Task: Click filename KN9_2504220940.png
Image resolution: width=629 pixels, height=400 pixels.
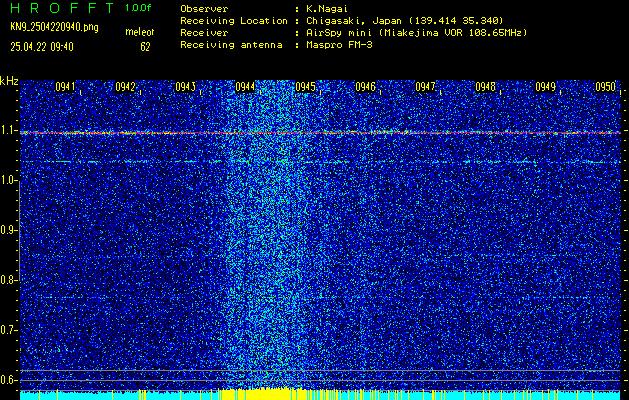Action: [x=54, y=27]
